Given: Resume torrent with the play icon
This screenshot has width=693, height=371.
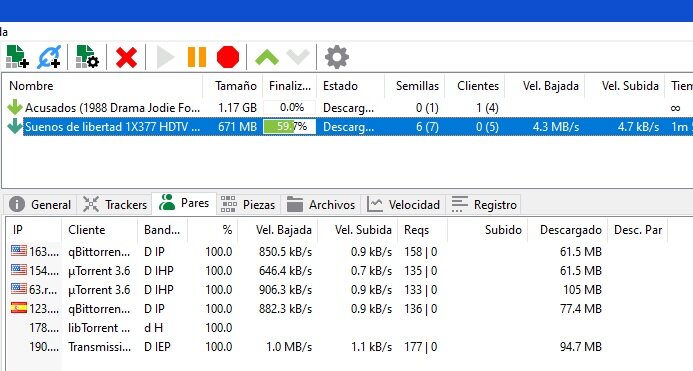Looking at the screenshot, I should tap(166, 57).
